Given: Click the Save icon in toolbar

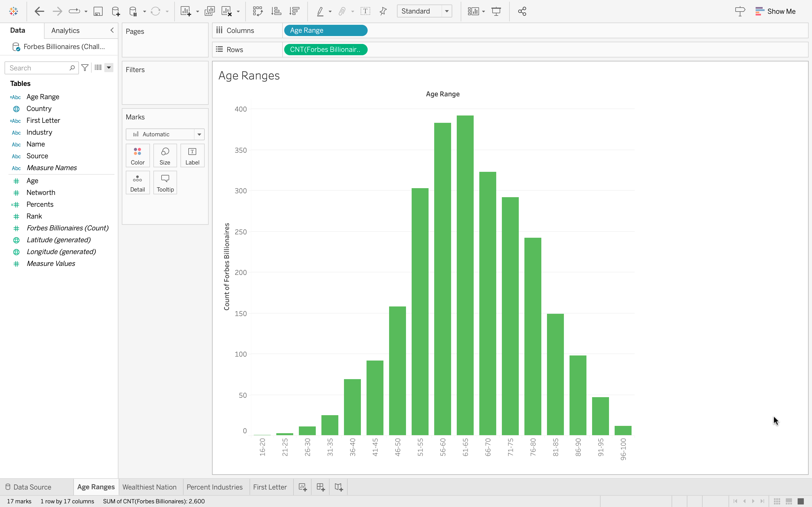Looking at the screenshot, I should click(98, 11).
